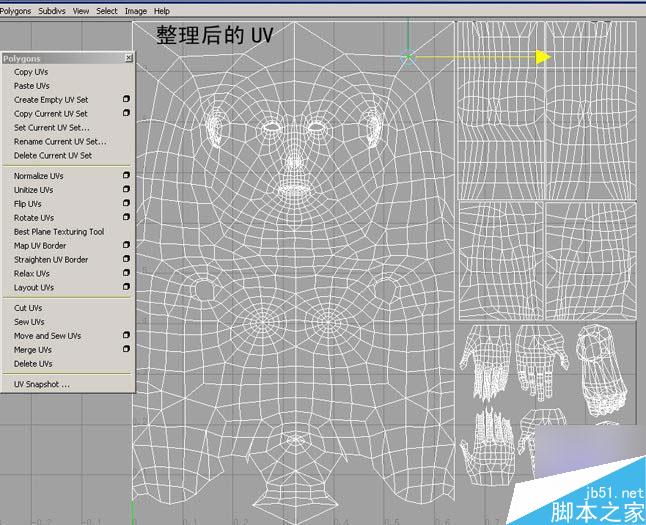Image resolution: width=646 pixels, height=525 pixels.
Task: Choose Merge UVs
Action: [x=33, y=350]
